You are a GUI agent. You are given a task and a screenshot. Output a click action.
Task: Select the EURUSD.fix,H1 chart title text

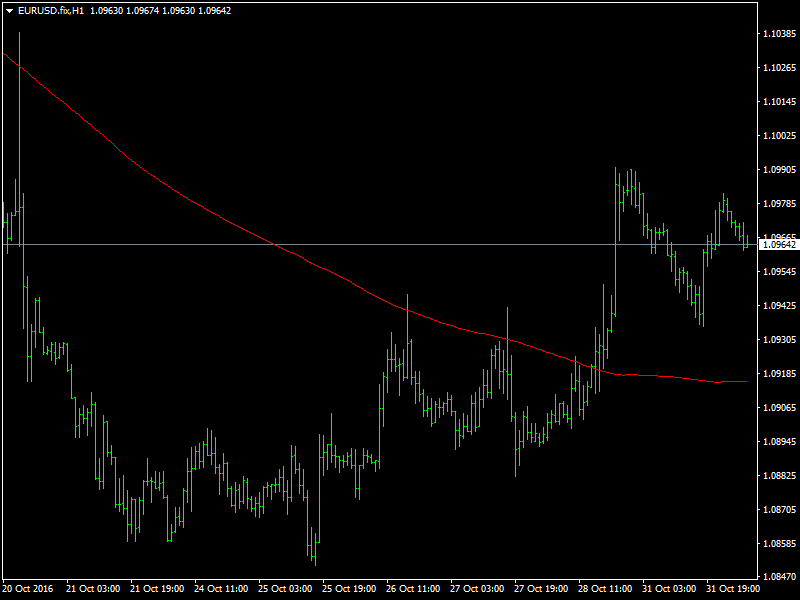click(51, 11)
